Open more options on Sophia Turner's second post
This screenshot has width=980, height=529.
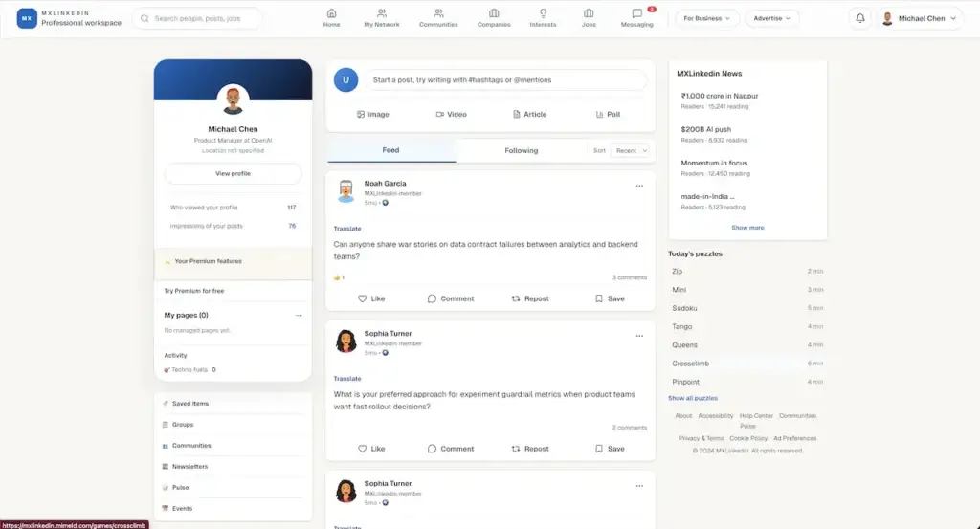point(639,485)
